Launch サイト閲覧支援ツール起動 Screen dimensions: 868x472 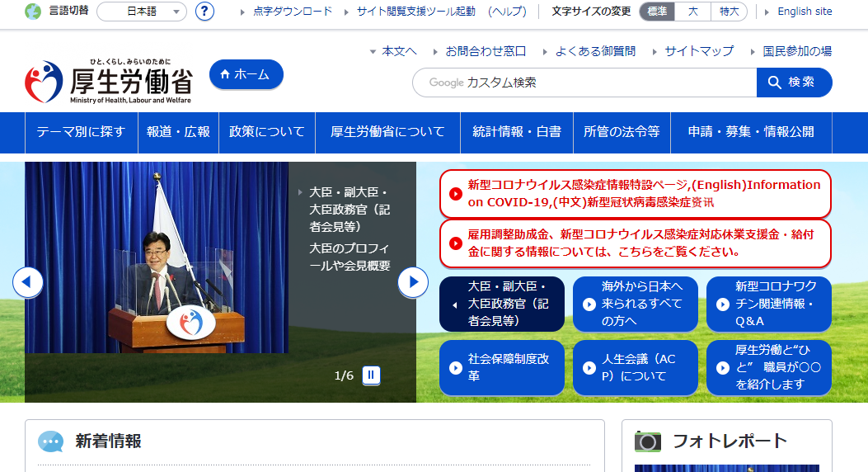click(x=415, y=11)
